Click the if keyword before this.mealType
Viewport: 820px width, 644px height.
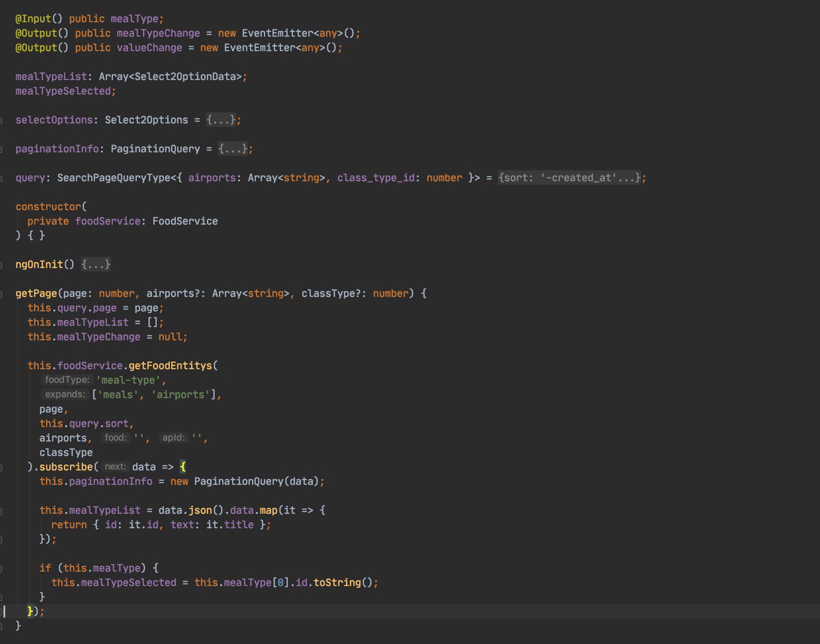(45, 568)
